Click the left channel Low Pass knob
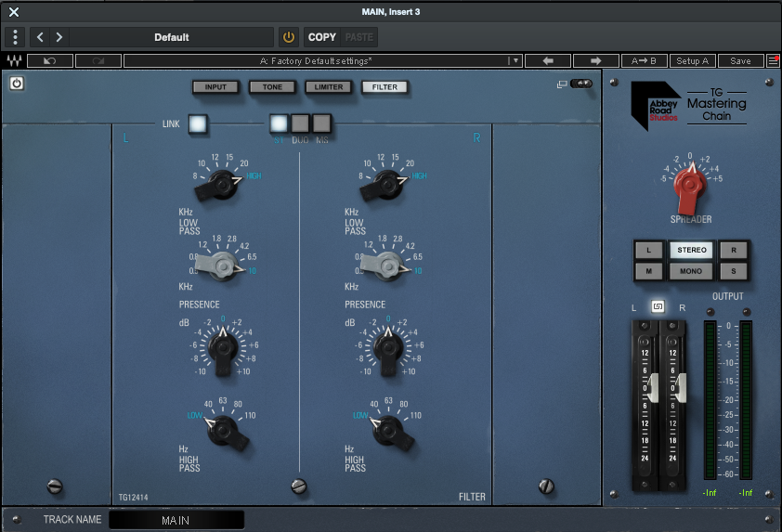Viewport: 782px width, 532px height. point(220,185)
